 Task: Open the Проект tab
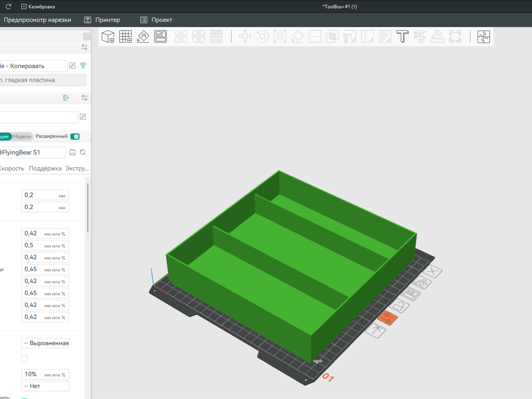coord(156,20)
